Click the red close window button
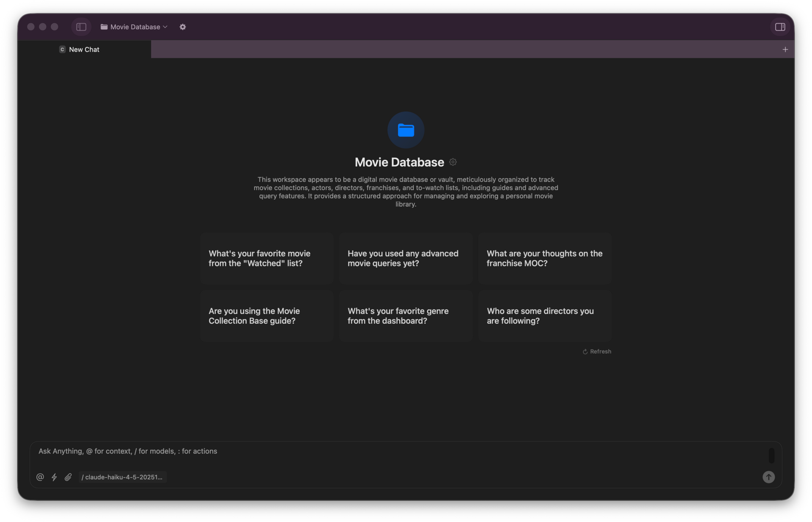This screenshot has width=812, height=522. click(31, 27)
